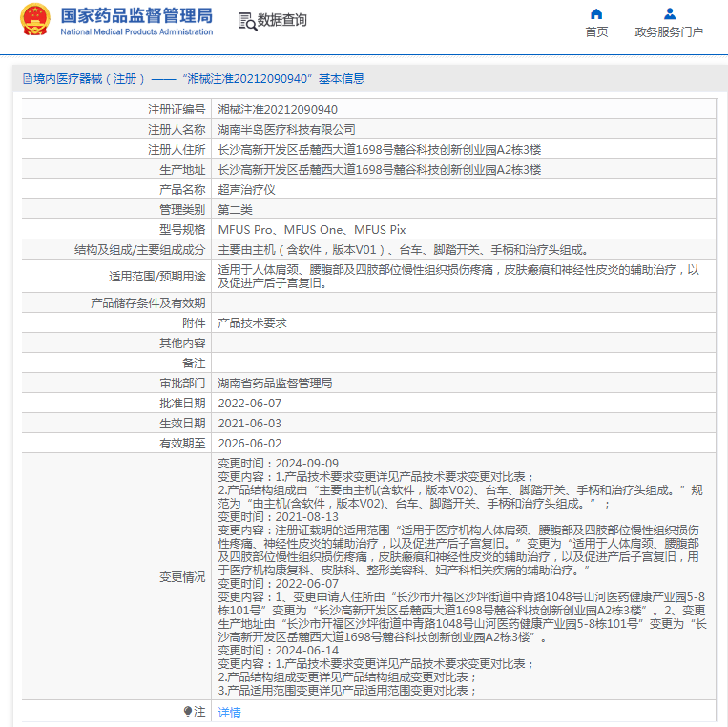Click 附件 label
728x727 pixels.
click(194, 323)
